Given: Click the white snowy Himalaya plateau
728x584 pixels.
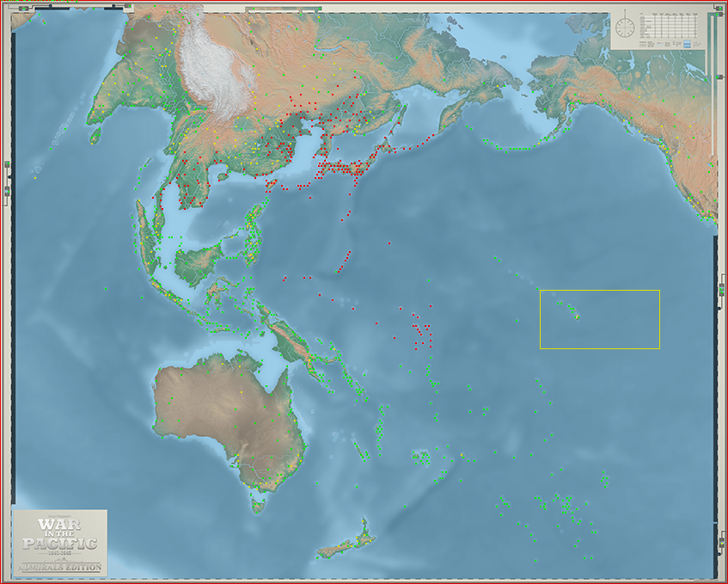Looking at the screenshot, I should click(213, 70).
